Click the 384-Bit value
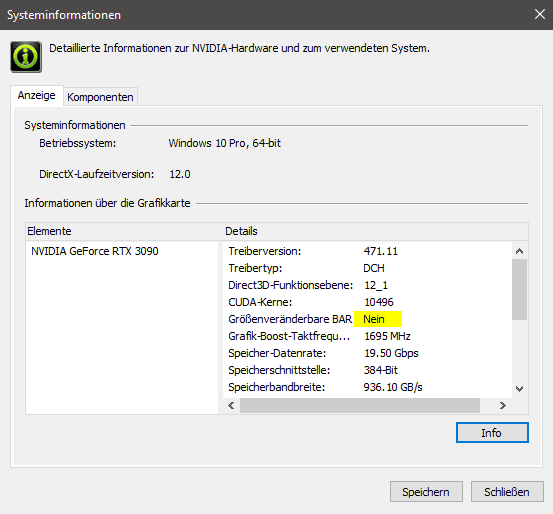This screenshot has height=514, width=553. pos(381,370)
